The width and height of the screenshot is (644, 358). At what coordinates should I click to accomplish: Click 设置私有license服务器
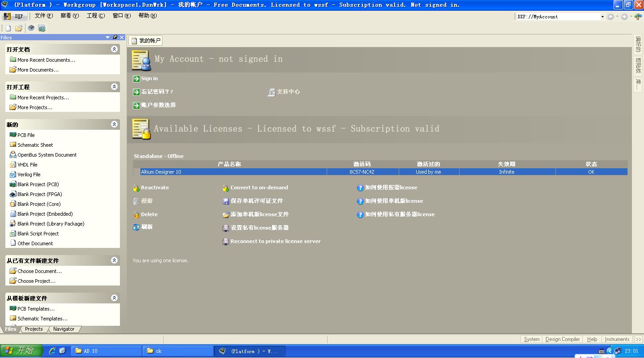260,228
